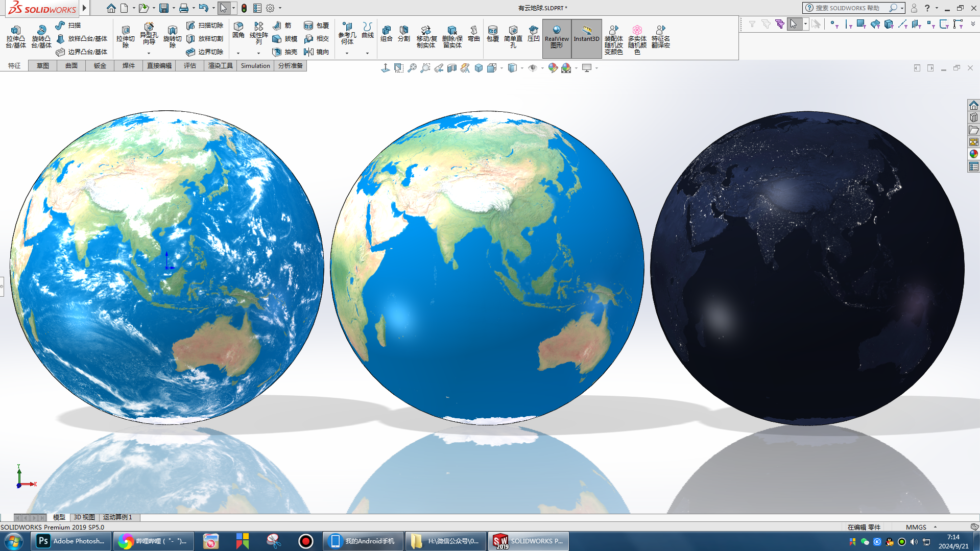Toggle the clear all filters funnel button
Image resolution: width=980 pixels, height=551 pixels.
click(x=766, y=24)
